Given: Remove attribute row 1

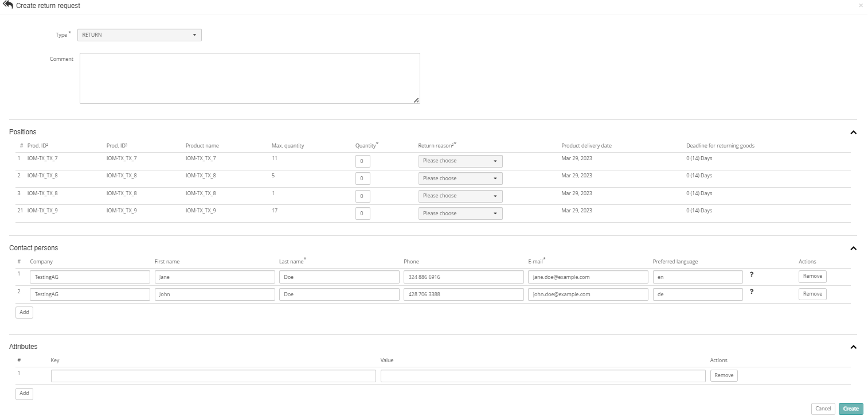Looking at the screenshot, I should [724, 375].
